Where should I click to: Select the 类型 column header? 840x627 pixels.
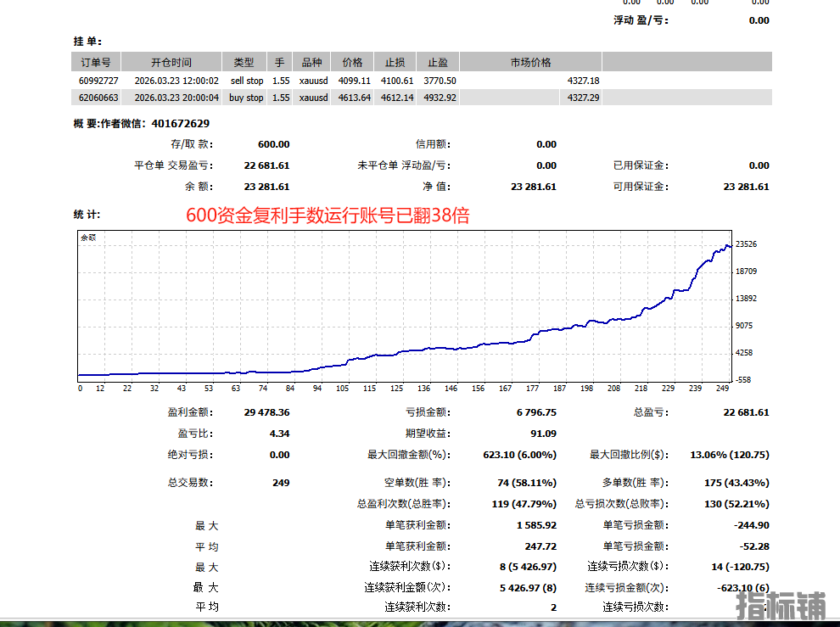coord(244,62)
